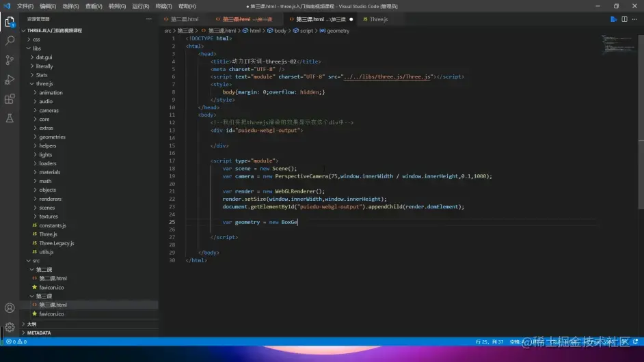Open the 编辑(E) menu
This screenshot has width=644, height=362.
point(48,6)
